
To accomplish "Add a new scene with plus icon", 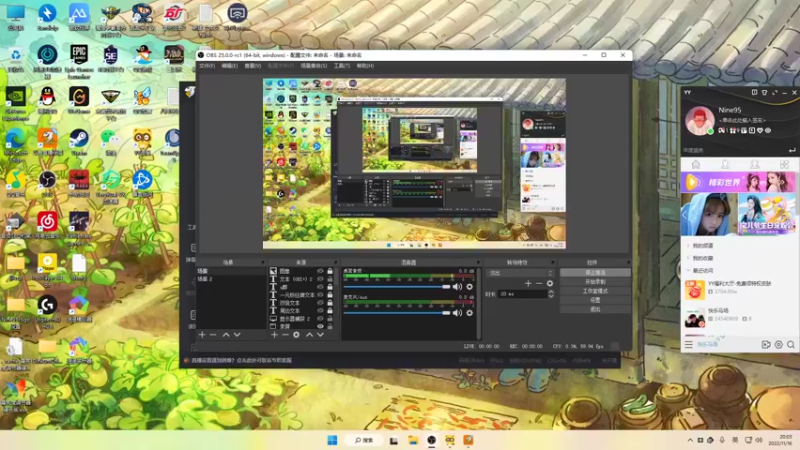I will [x=202, y=335].
